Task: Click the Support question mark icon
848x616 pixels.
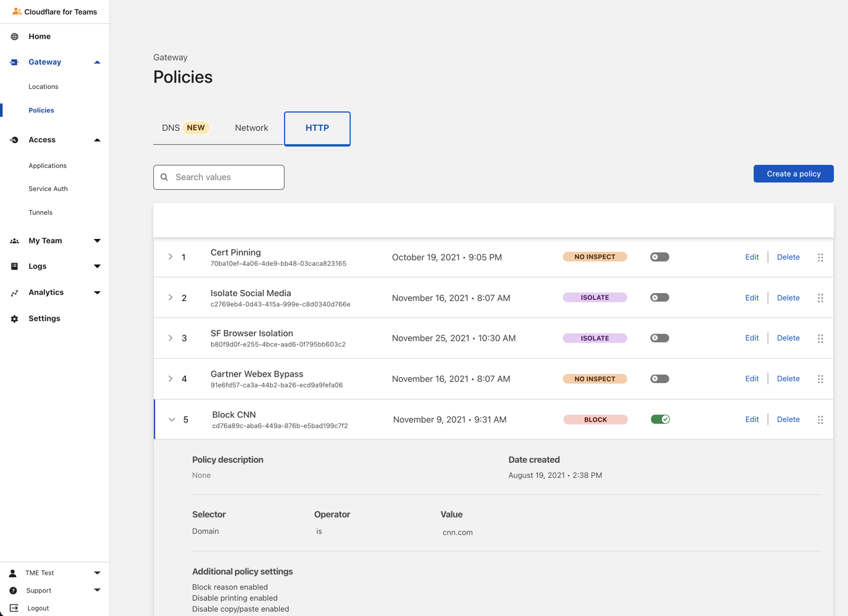Action: coord(13,590)
